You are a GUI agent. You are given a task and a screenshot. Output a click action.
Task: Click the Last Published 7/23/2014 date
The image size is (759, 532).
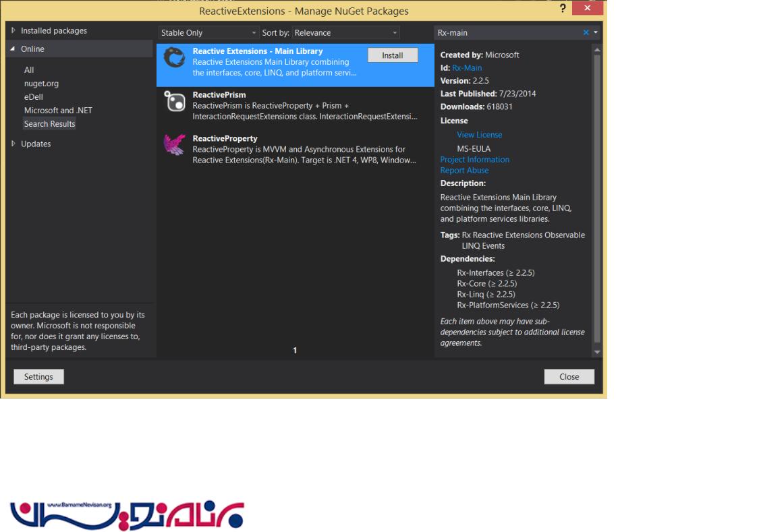pyautogui.click(x=517, y=93)
